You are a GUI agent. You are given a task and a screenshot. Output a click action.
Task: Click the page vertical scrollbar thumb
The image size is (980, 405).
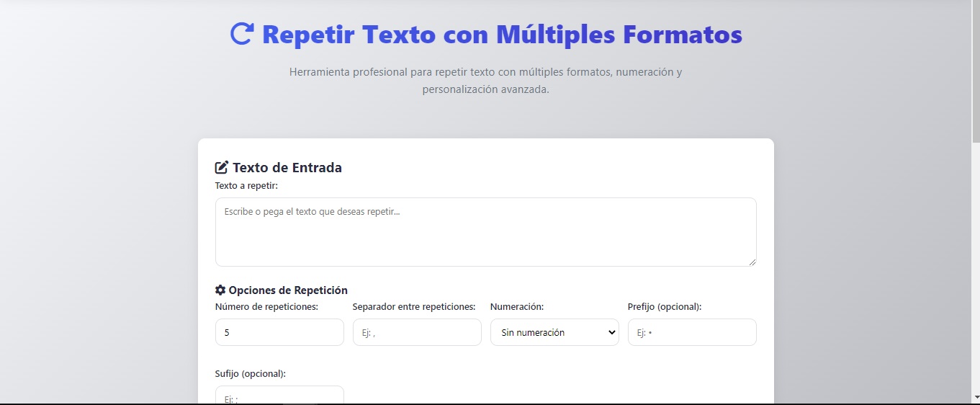point(976,72)
